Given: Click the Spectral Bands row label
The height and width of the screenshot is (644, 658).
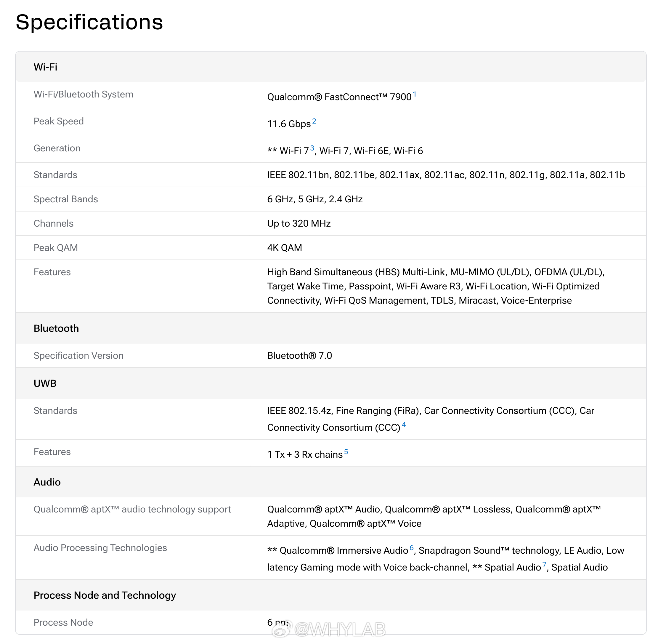Looking at the screenshot, I should [66, 199].
